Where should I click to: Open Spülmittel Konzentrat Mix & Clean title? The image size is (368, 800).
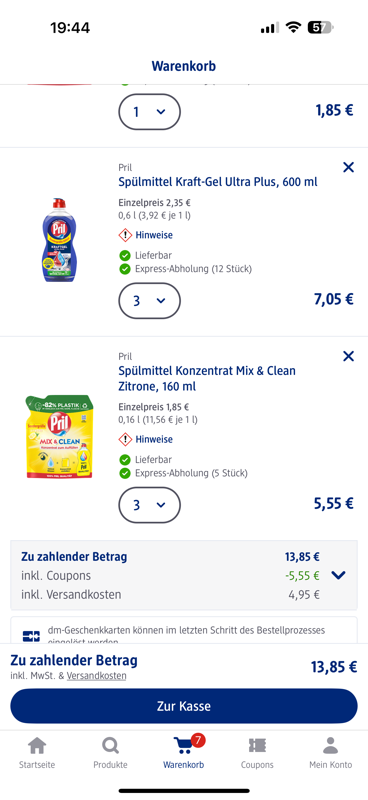(207, 379)
